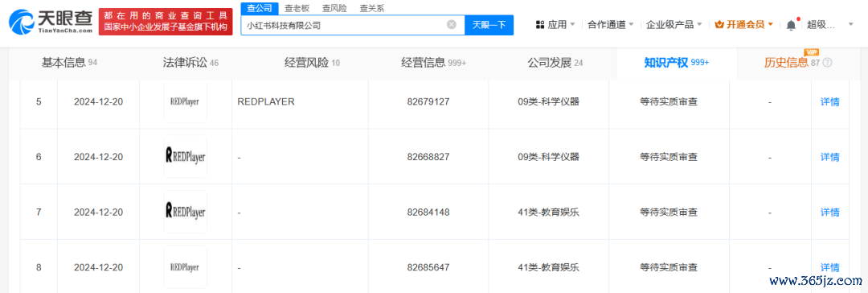The image size is (868, 293).
Task: Click registration number 82685647
Action: point(428,267)
